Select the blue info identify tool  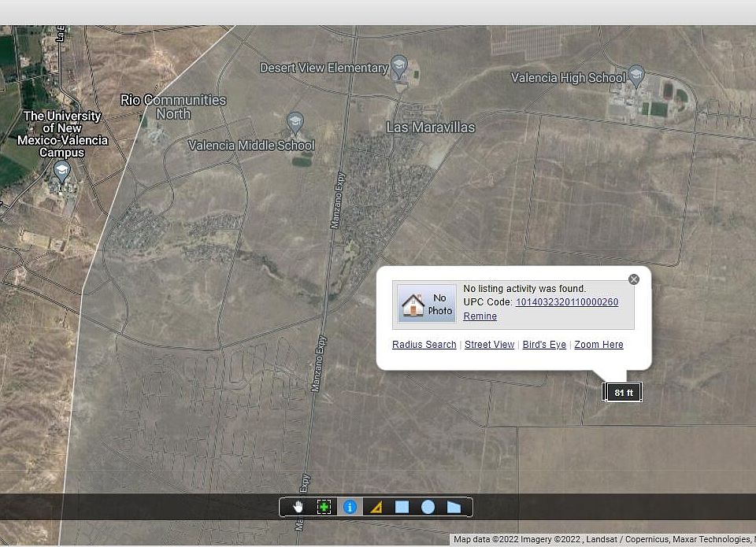click(x=350, y=507)
